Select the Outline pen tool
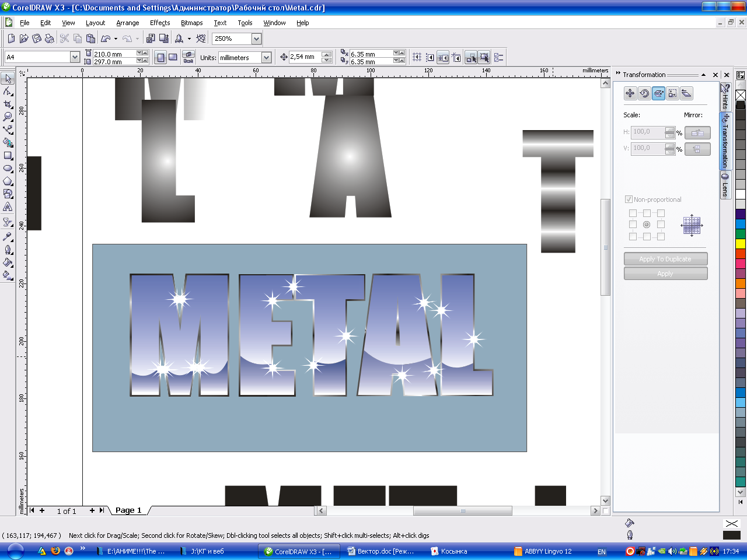747x560 pixels. click(x=8, y=249)
